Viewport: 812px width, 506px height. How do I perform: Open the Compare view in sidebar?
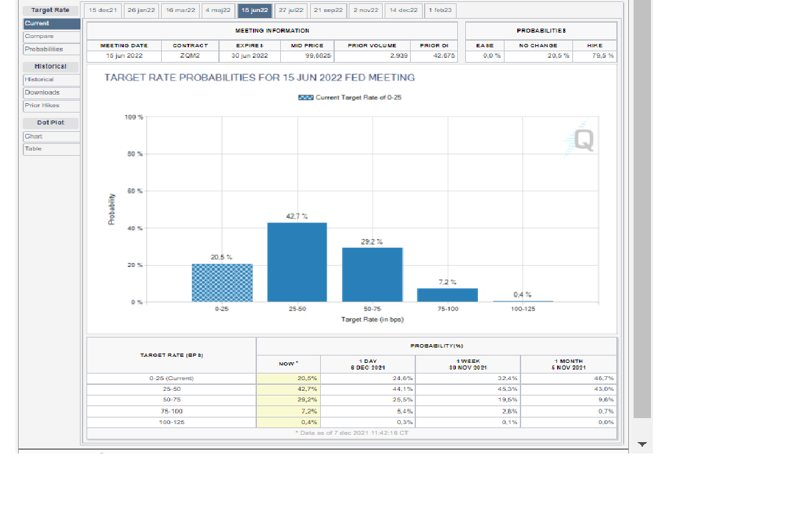tap(40, 37)
